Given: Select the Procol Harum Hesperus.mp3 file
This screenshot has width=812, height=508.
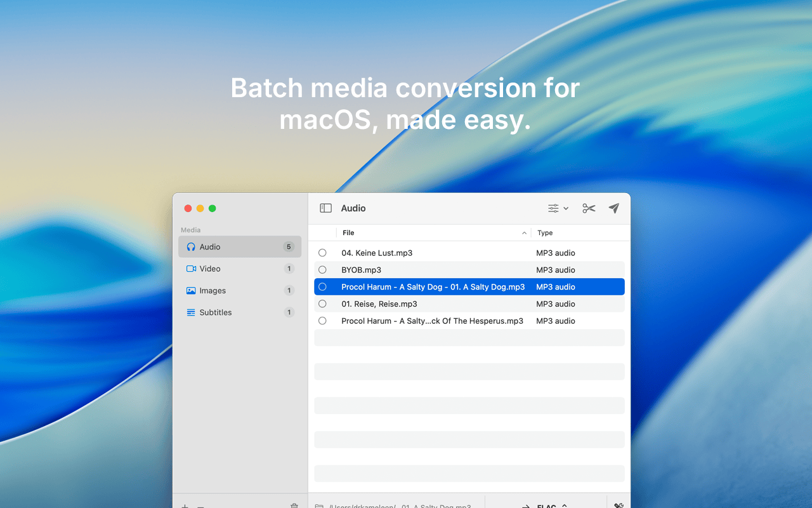Looking at the screenshot, I should 433,321.
